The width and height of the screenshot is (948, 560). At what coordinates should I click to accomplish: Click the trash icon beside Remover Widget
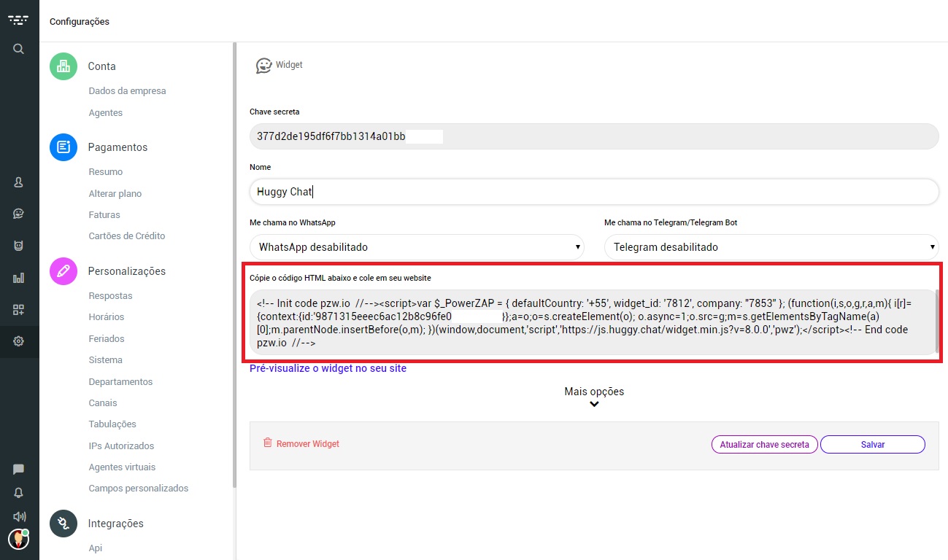[268, 443]
